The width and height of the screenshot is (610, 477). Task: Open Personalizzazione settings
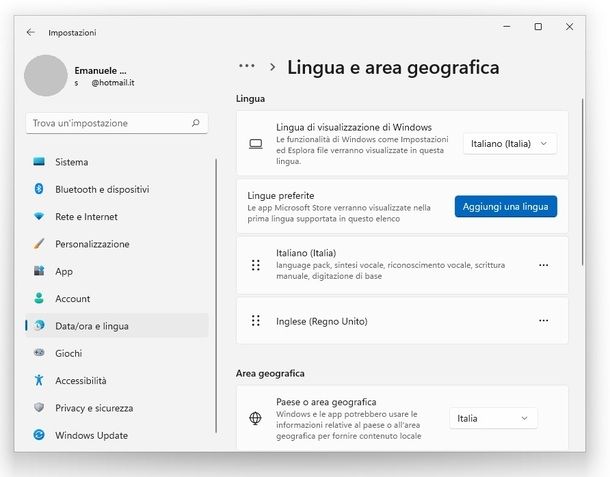pyautogui.click(x=117, y=244)
